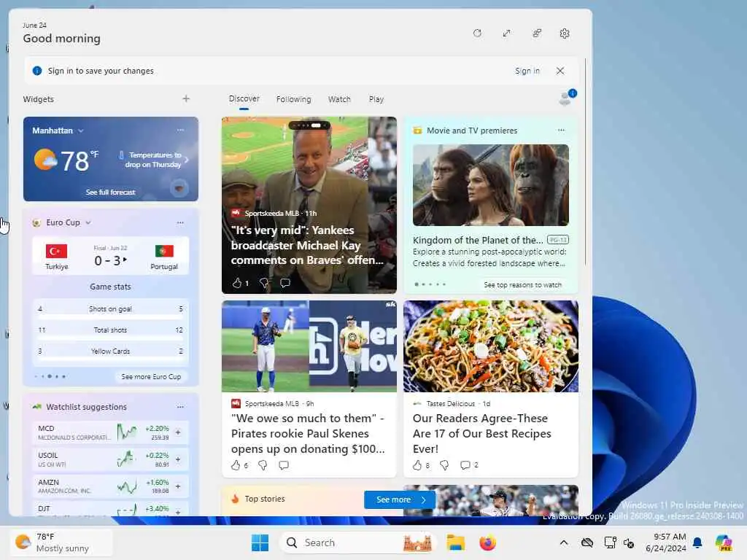Add USOIL to the watchlist
Image resolution: width=747 pixels, height=560 pixels.
point(178,459)
